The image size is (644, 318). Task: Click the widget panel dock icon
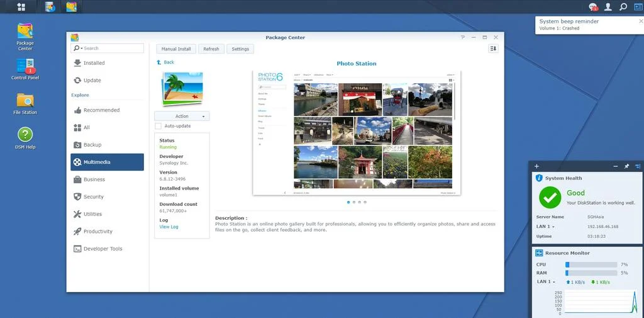[638, 166]
